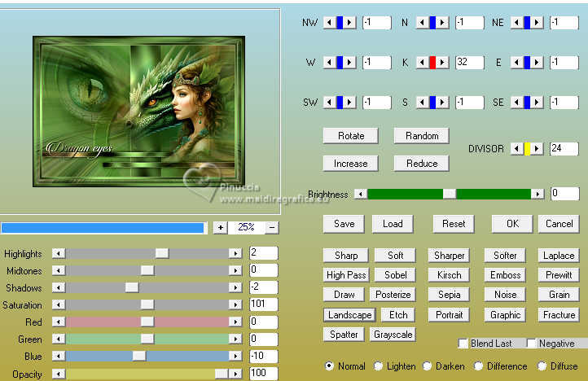The height and width of the screenshot is (381, 588).
Task: Load a saved preset
Action: (x=393, y=224)
